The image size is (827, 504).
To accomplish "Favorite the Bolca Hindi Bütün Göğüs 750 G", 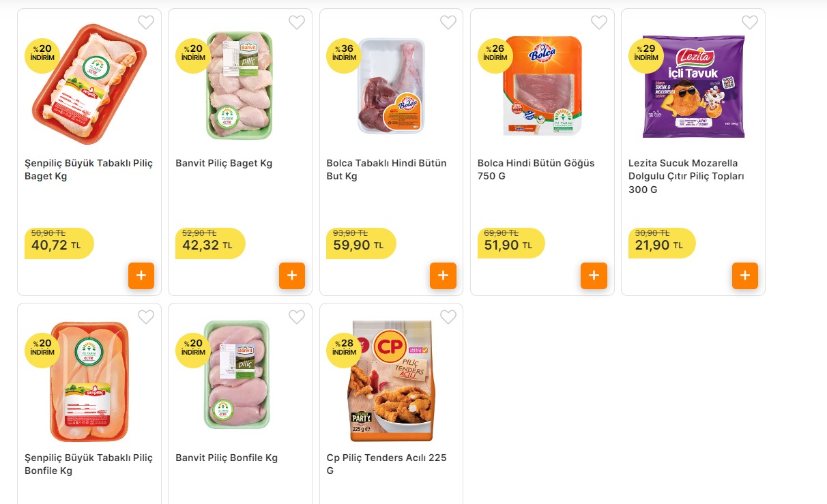I will (599, 22).
